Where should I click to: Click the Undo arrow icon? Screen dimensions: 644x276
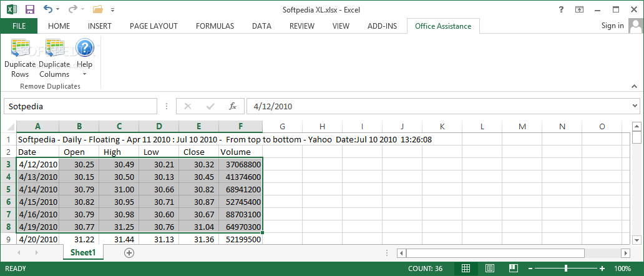click(47, 9)
